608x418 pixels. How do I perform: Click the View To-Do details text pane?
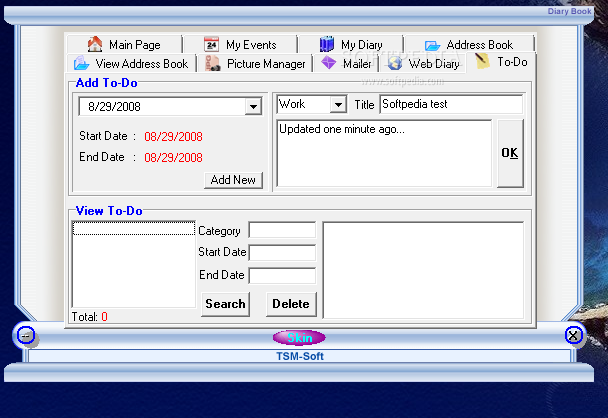(423, 270)
